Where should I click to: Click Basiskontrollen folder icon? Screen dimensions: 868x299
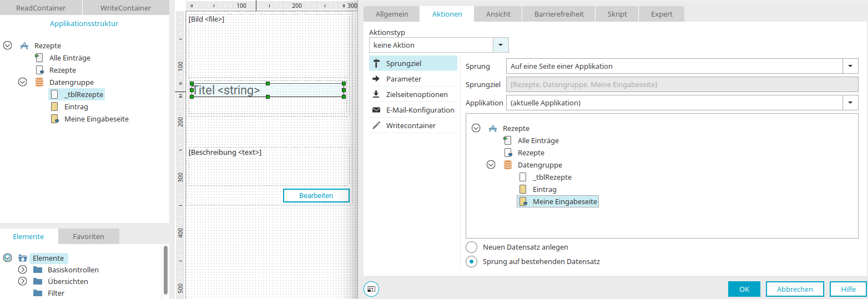click(x=38, y=270)
